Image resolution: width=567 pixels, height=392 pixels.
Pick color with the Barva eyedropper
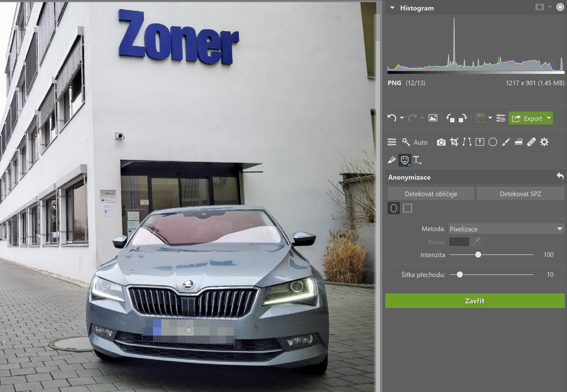(476, 242)
